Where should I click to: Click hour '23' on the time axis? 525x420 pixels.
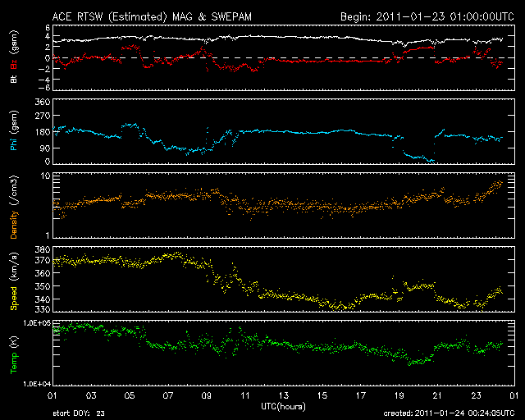point(476,396)
